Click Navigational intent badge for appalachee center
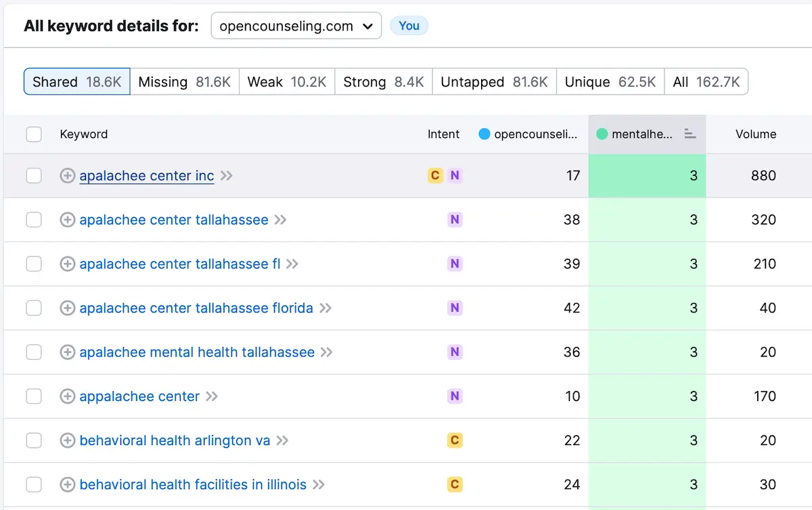Viewport: 812px width, 510px height. 455,396
